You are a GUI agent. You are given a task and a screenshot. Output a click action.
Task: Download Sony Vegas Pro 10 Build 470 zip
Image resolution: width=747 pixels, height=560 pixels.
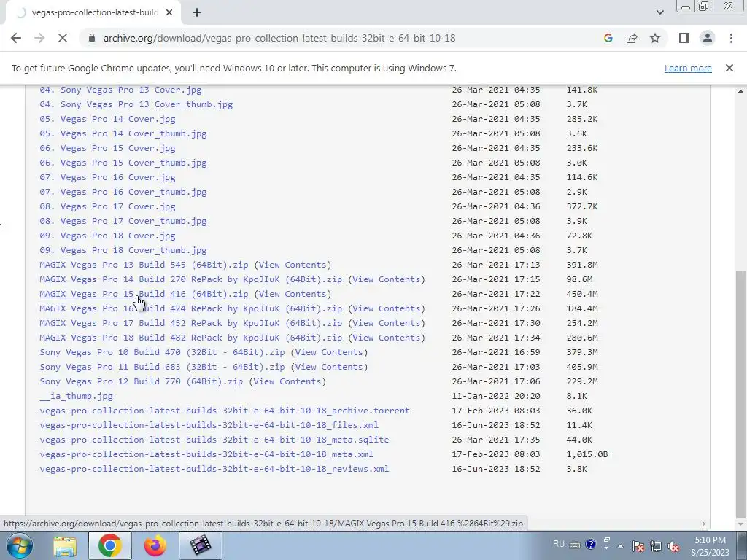pyautogui.click(x=162, y=352)
